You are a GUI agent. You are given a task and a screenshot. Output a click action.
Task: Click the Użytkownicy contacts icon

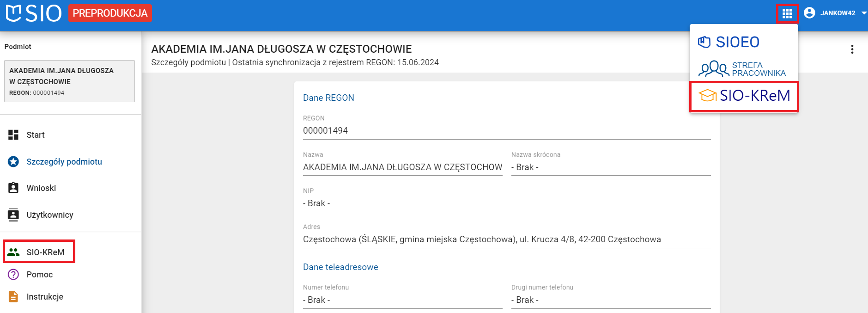[x=13, y=215]
